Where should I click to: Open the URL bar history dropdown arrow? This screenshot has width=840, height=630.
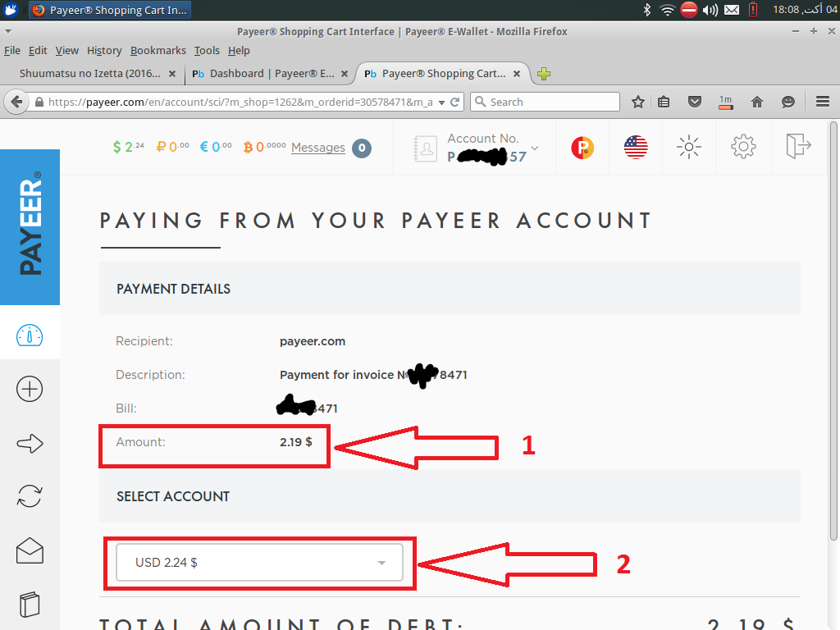441,103
